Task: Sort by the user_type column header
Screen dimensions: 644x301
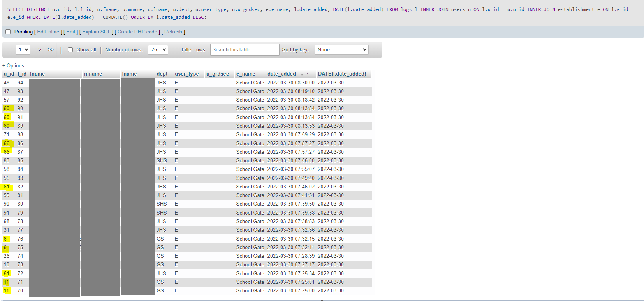Action: 187,74
